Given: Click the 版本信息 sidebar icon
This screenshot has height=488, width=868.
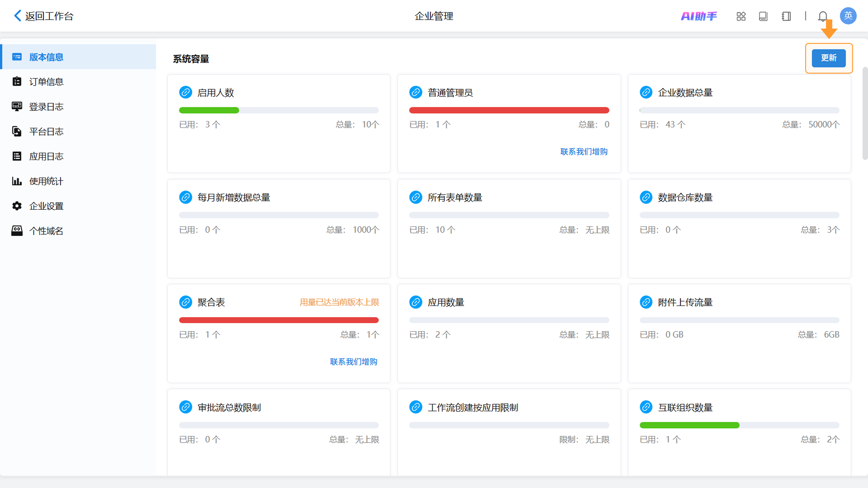Looking at the screenshot, I should [x=17, y=57].
